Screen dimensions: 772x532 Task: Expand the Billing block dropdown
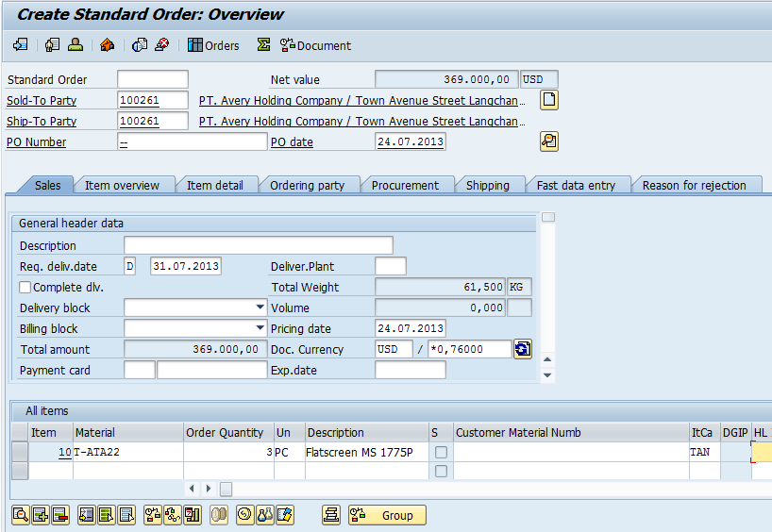tap(260, 328)
